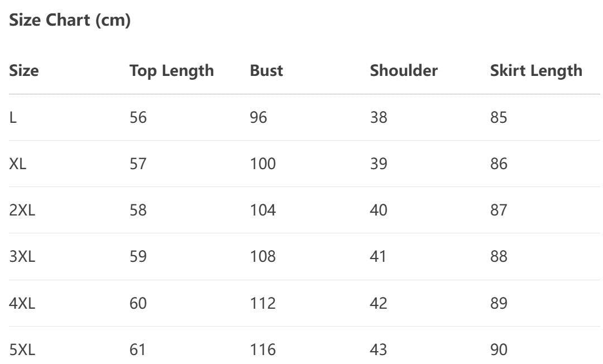Click the Shoulder column header
Image resolution: width=603 pixels, height=364 pixels.
tap(404, 71)
